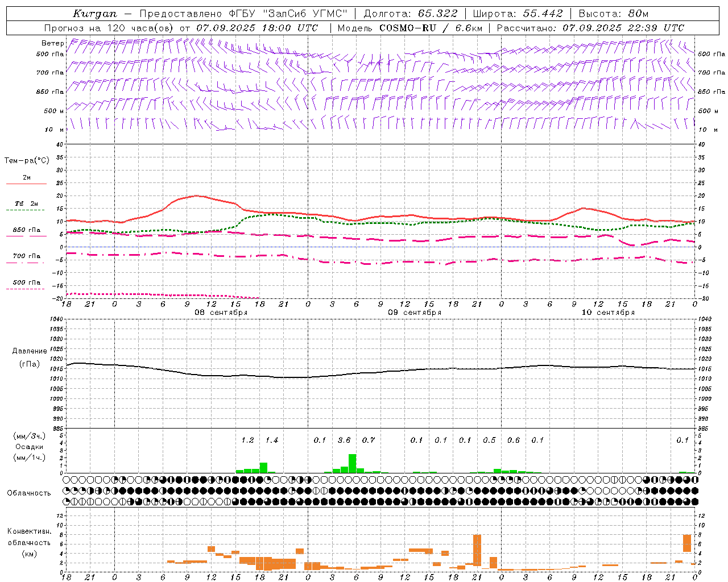Click the "Высота: 80м" header value

pyautogui.click(x=613, y=14)
